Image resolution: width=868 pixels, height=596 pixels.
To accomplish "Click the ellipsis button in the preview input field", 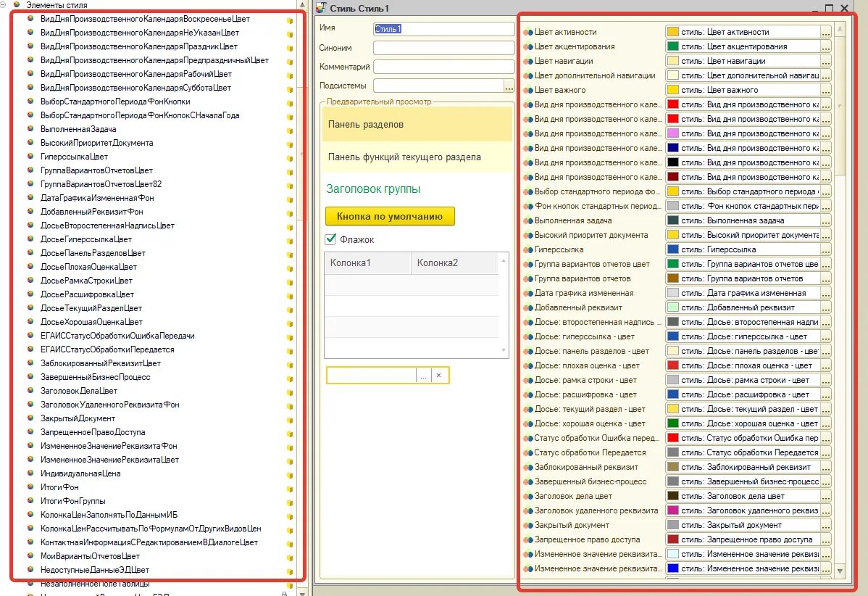I will 423,376.
